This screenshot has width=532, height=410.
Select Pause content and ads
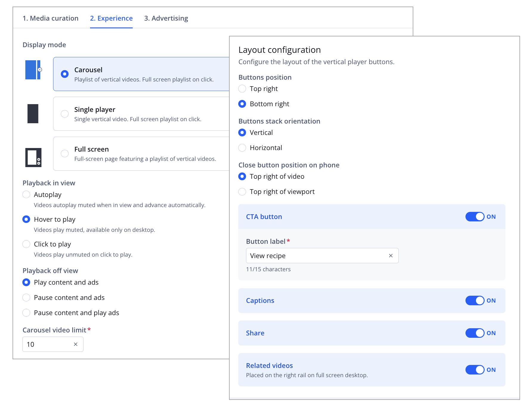coord(26,298)
